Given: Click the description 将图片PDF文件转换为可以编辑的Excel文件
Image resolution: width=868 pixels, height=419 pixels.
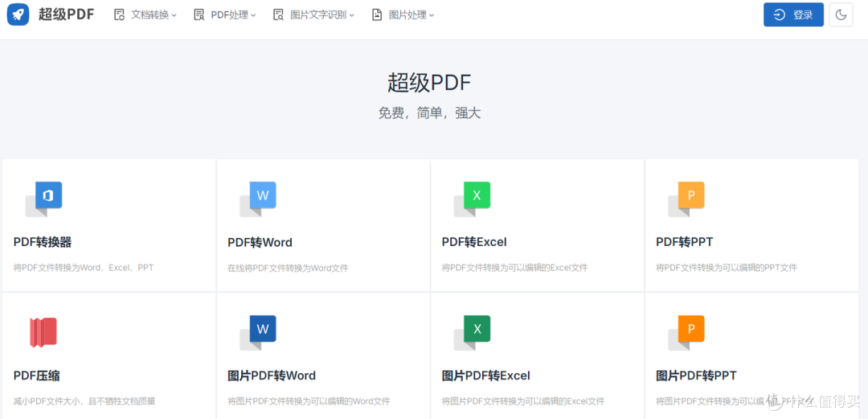Looking at the screenshot, I should 523,401.
